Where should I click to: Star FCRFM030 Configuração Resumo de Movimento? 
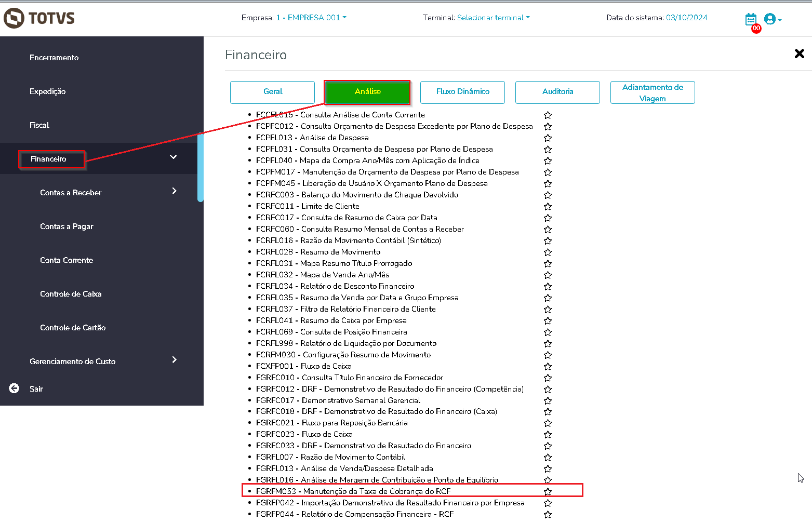[x=548, y=355]
